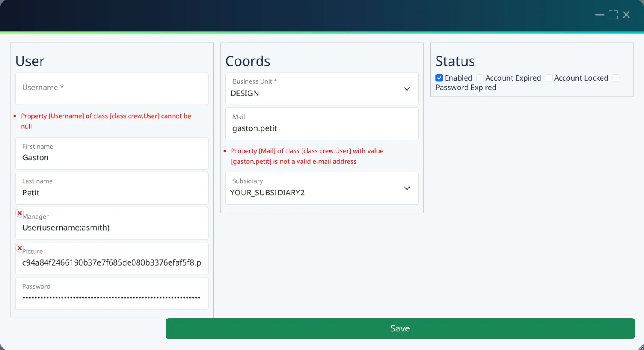644x350 pixels.
Task: Open the Subsidiary dropdown
Action: coord(322,188)
